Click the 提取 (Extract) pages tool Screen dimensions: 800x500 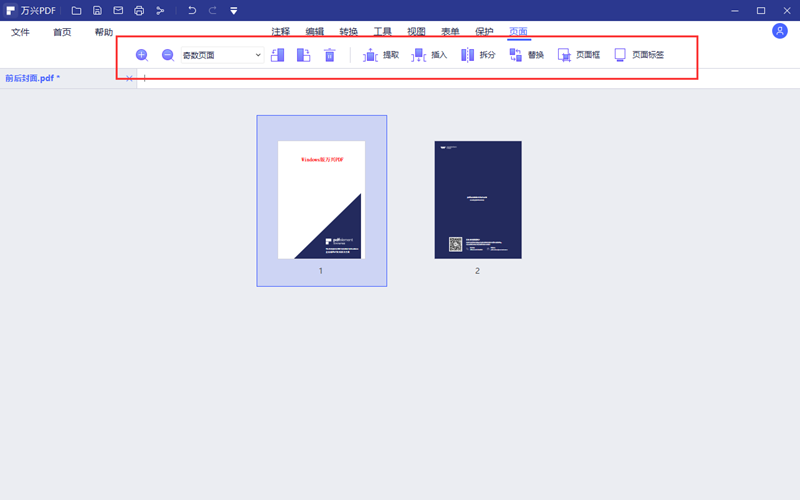(x=381, y=55)
